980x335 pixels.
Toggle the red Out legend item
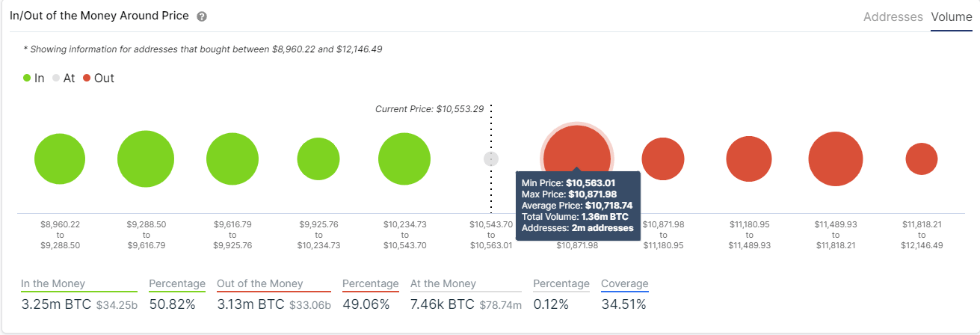(x=98, y=78)
